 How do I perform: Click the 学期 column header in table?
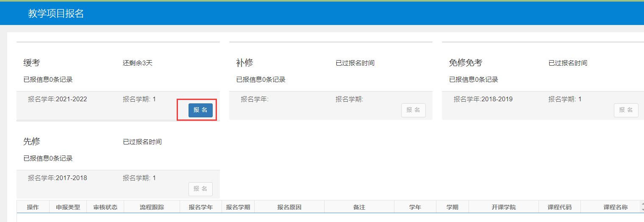click(452, 207)
